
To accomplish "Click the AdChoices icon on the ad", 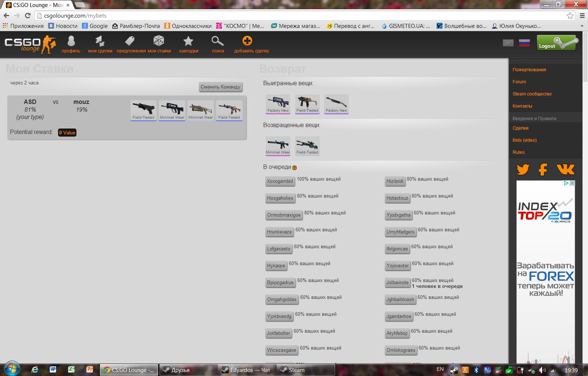I will click(567, 183).
